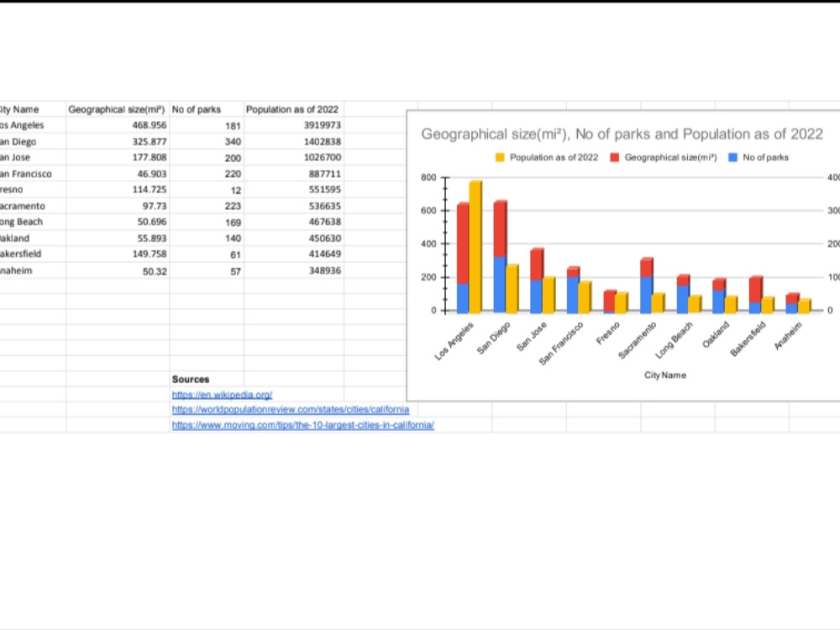This screenshot has height=630, width=840.
Task: Open the en.wikipedia.org source link
Action: pos(222,395)
